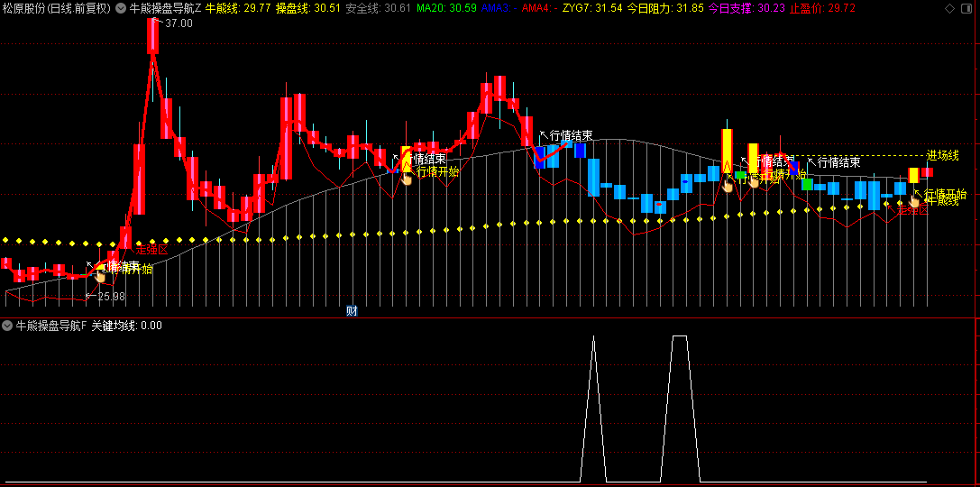Screen dimensions: 980x487
Task: Click the diamond icon at top right
Action: [x=949, y=9]
